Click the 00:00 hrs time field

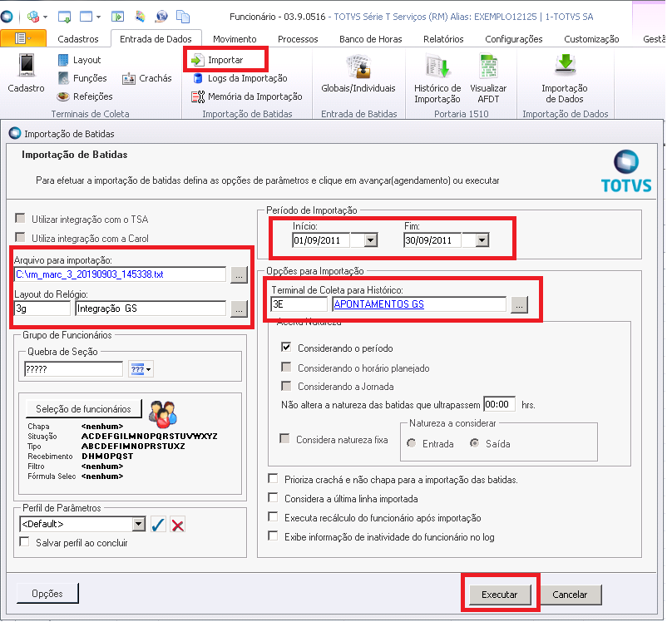(499, 404)
